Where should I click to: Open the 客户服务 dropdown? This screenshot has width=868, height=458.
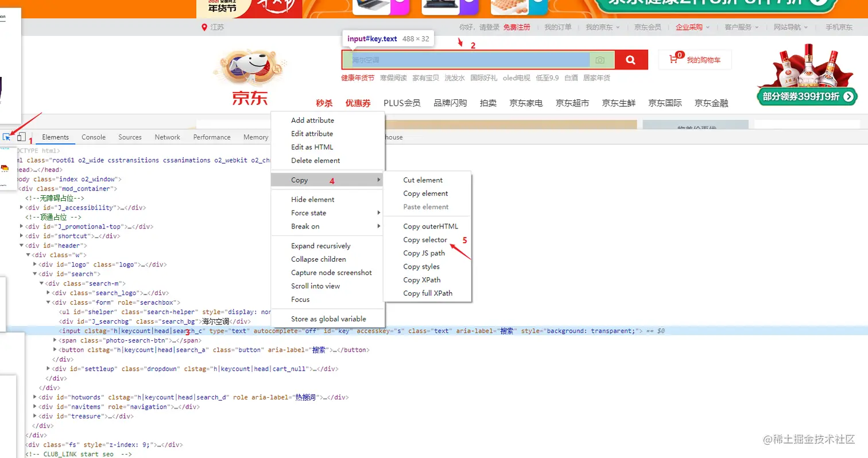pyautogui.click(x=741, y=28)
